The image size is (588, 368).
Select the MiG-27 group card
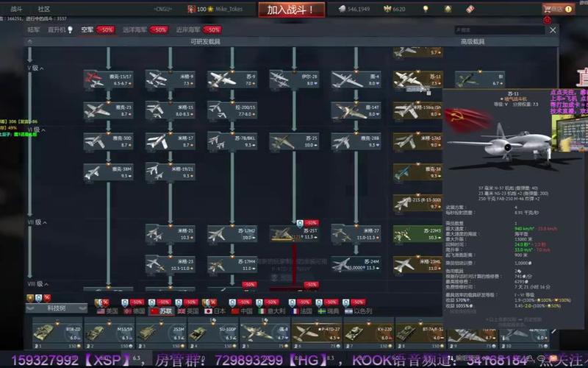point(356,233)
